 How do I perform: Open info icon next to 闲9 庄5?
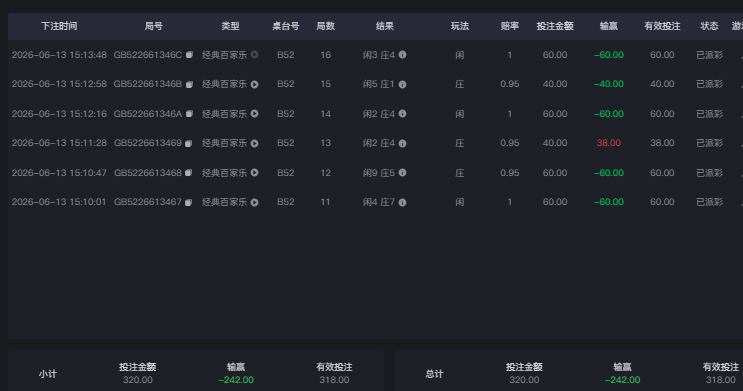point(402,173)
